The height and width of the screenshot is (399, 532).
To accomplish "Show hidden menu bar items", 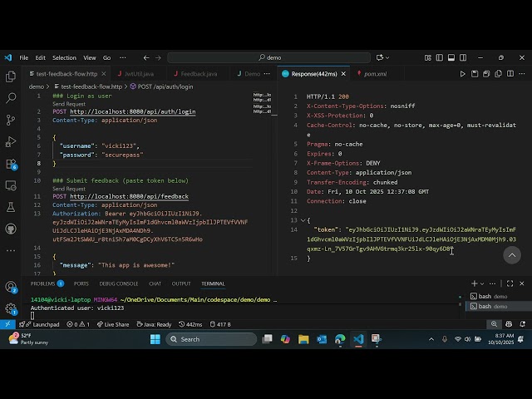I will tap(123, 57).
